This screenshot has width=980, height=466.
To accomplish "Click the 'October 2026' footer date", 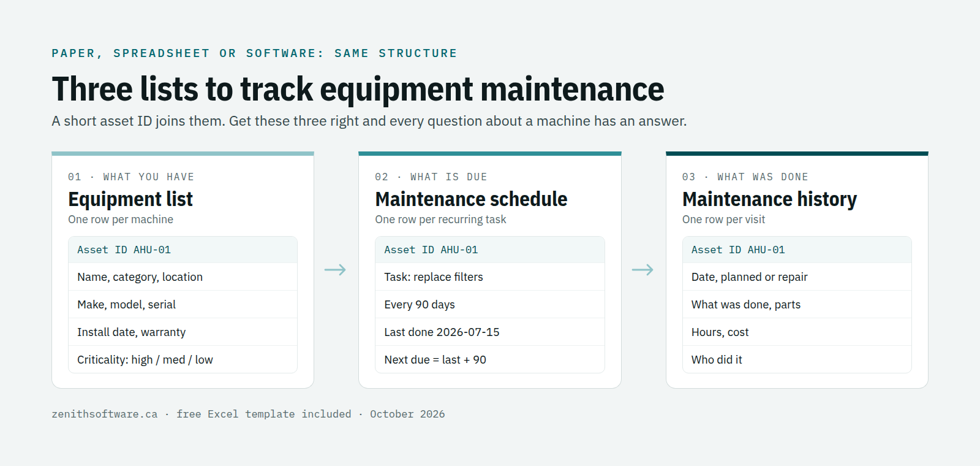I will (407, 414).
